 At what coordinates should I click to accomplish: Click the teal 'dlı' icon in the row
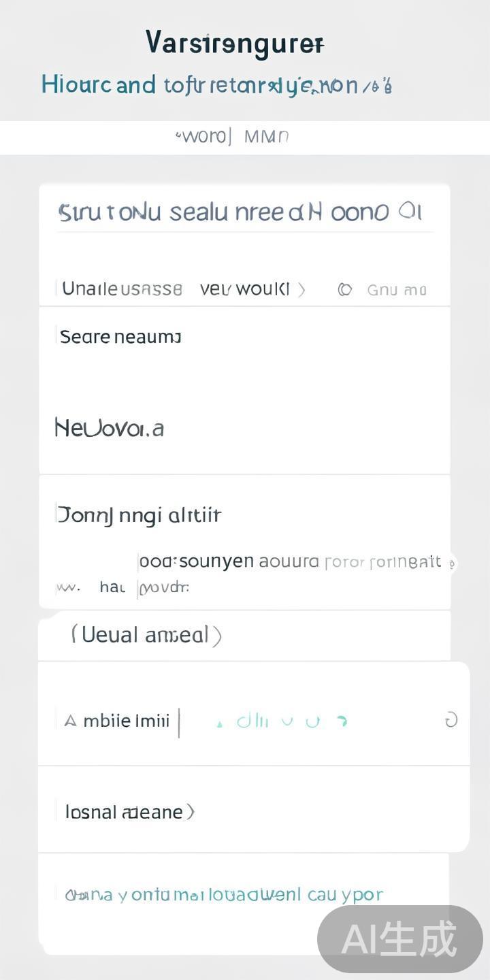tap(252, 721)
